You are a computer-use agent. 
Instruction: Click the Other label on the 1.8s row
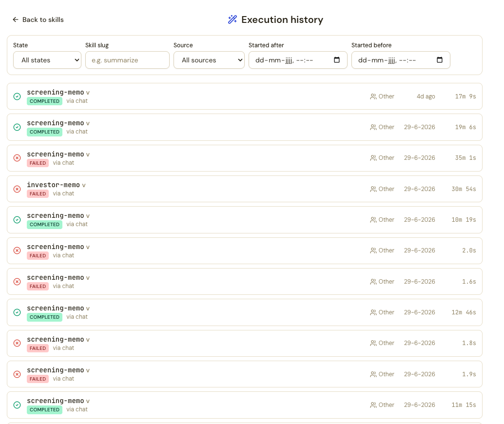pos(386,343)
